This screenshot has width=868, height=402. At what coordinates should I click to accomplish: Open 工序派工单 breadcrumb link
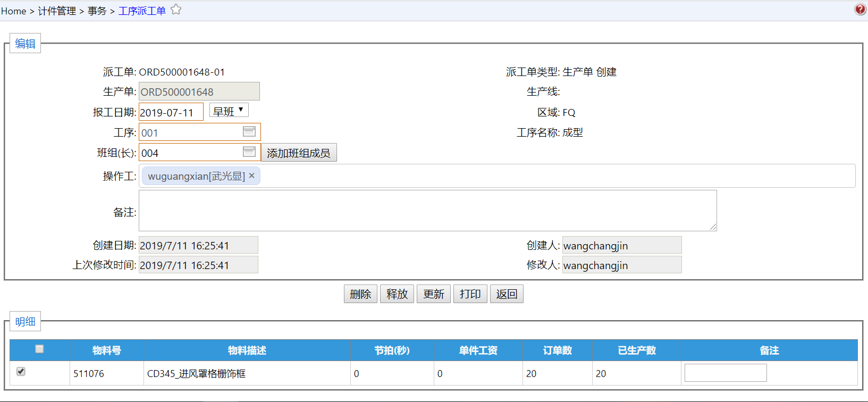point(142,11)
